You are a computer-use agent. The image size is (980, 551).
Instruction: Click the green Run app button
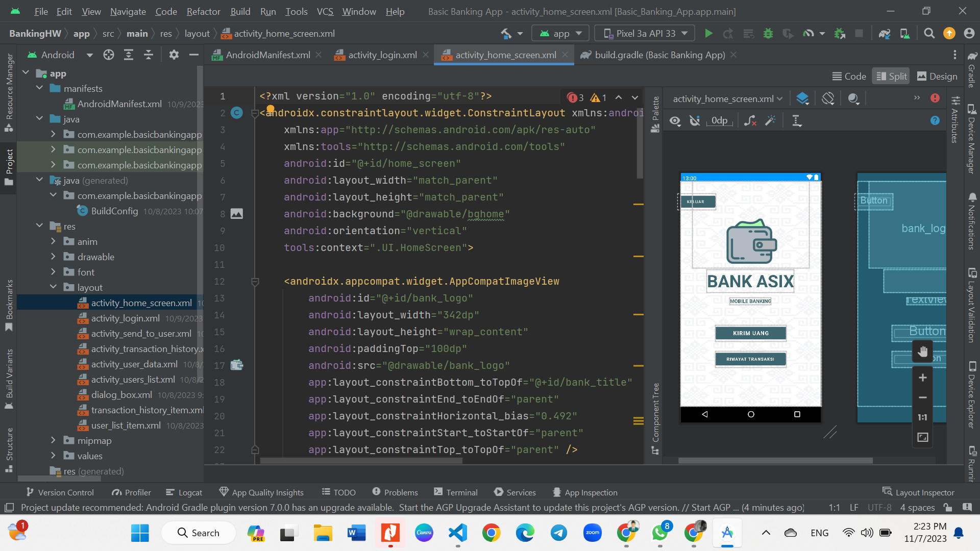point(708,34)
